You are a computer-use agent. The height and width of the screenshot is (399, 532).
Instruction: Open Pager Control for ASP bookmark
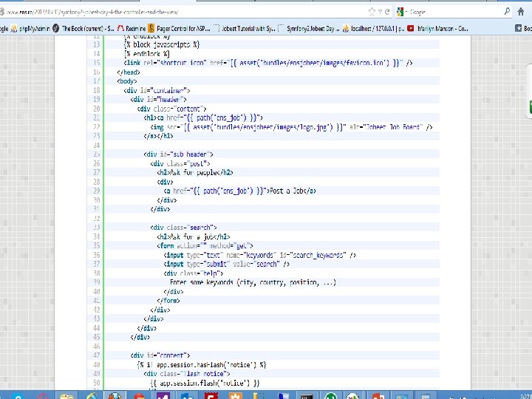179,29
